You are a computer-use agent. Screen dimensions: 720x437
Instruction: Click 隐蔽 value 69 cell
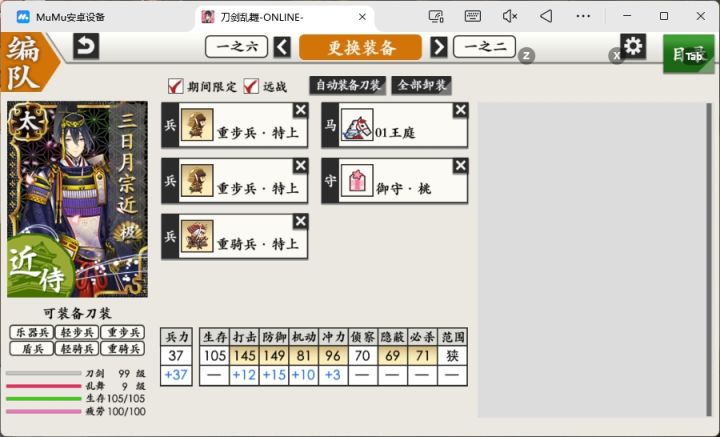(393, 356)
